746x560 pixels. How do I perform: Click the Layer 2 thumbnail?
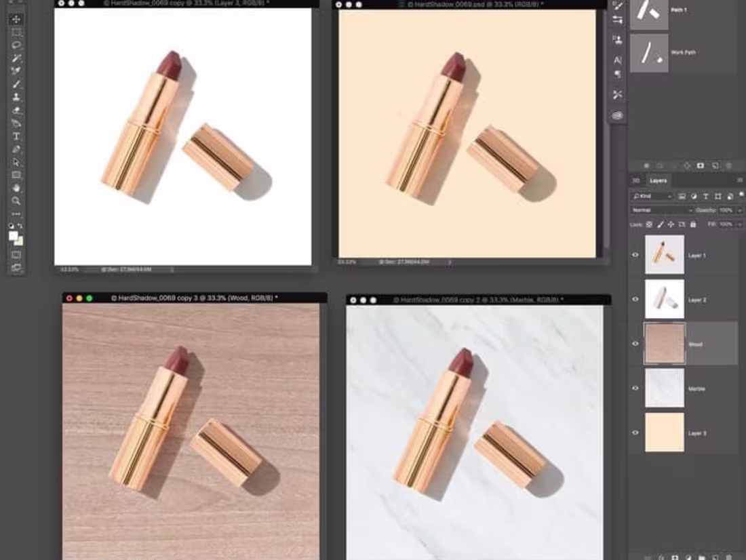[x=664, y=298]
